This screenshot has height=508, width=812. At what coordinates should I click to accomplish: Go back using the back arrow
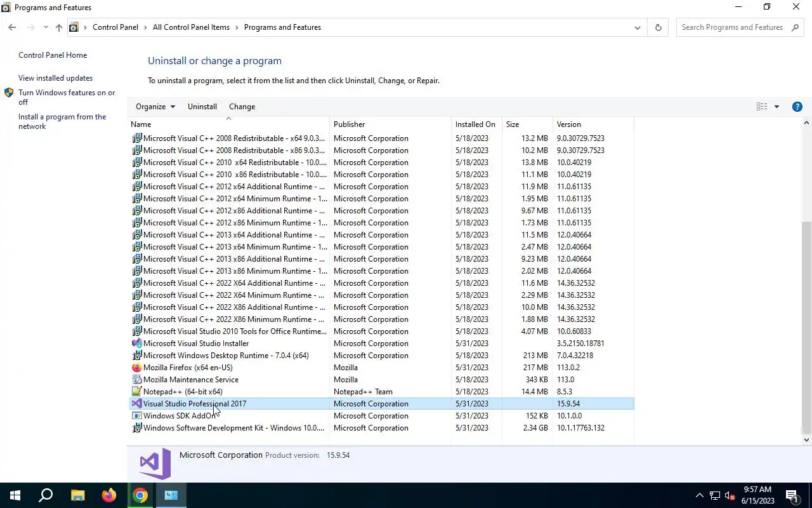12,27
